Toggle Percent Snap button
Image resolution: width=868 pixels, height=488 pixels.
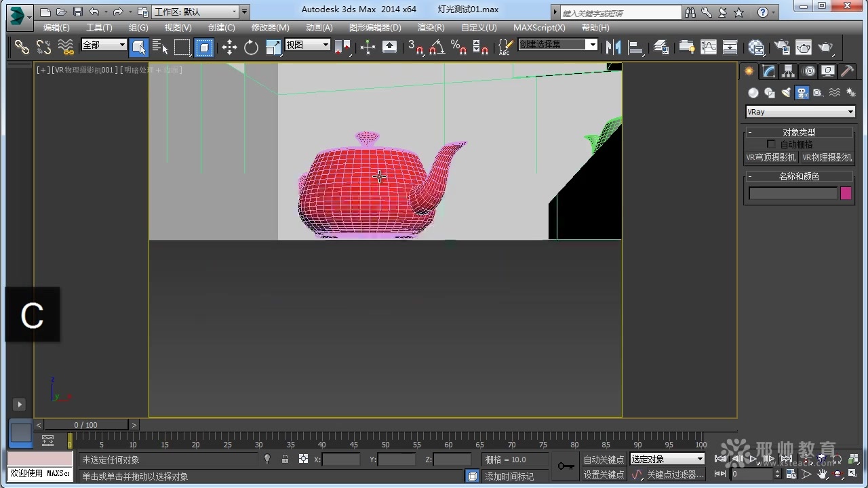pos(458,47)
